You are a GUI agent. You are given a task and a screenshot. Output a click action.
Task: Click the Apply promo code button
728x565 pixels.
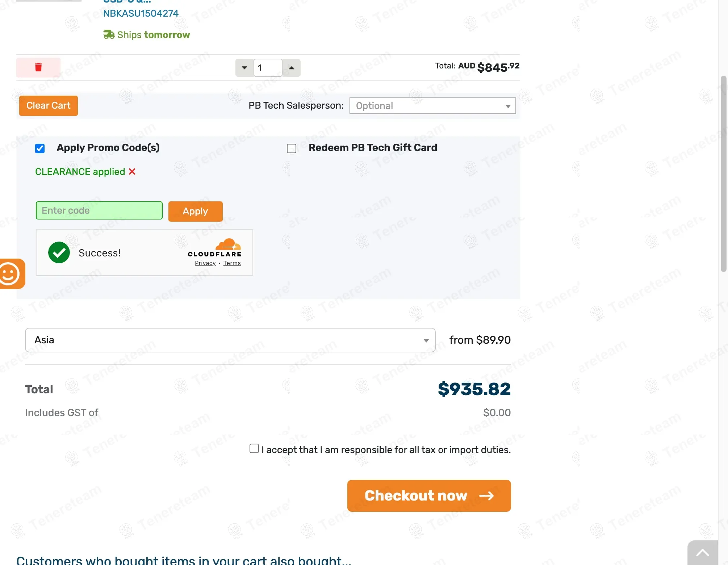click(195, 211)
